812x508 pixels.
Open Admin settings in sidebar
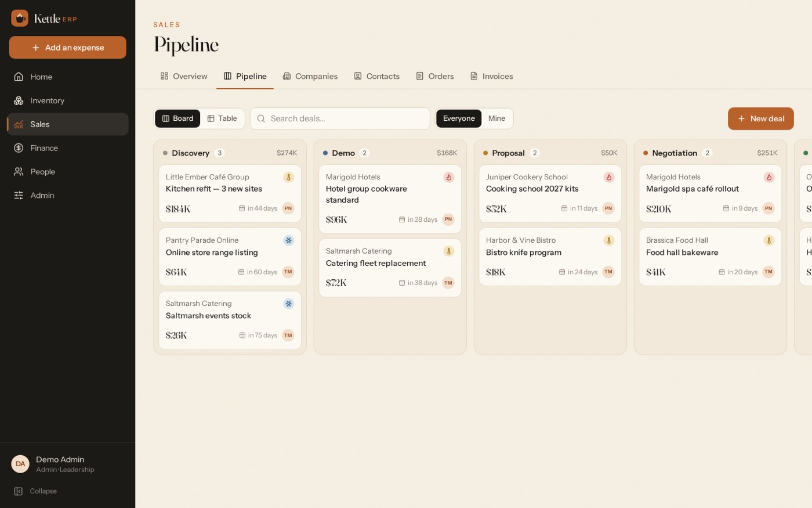click(68, 196)
